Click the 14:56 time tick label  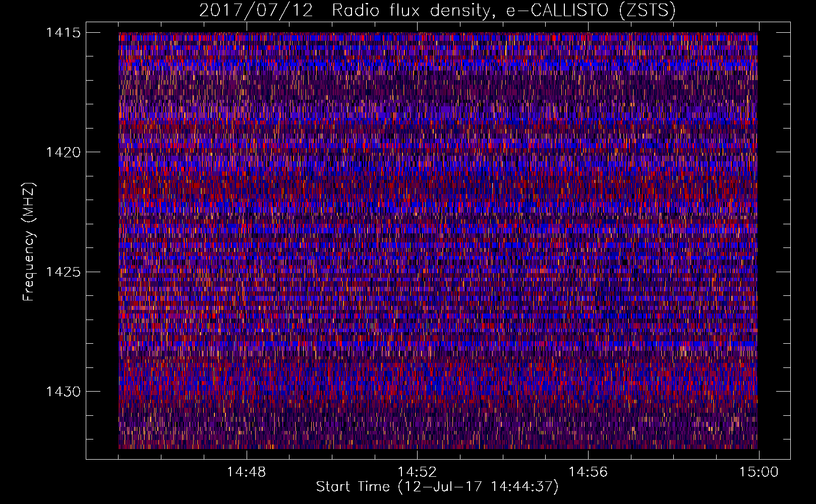point(588,472)
